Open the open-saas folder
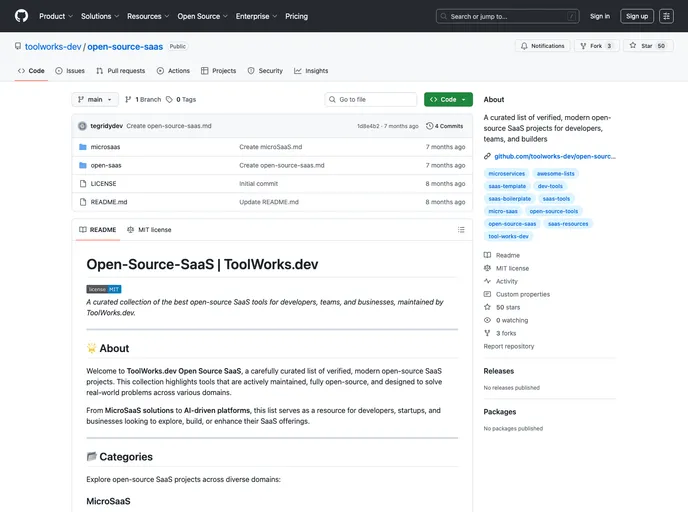Screen dimensions: 688x512 click(x=106, y=165)
